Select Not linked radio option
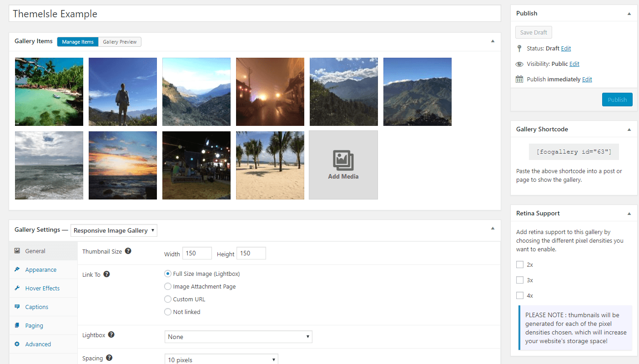The width and height of the screenshot is (639, 364). (x=168, y=312)
